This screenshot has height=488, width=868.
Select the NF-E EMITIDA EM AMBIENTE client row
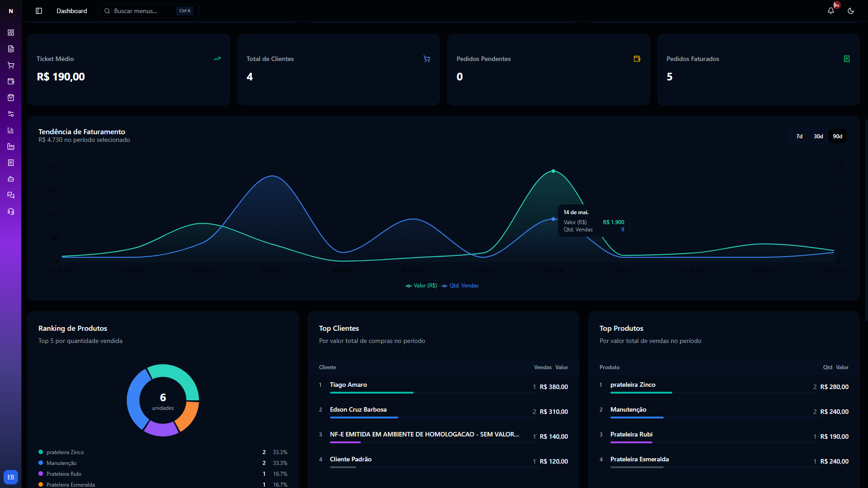coord(443,437)
